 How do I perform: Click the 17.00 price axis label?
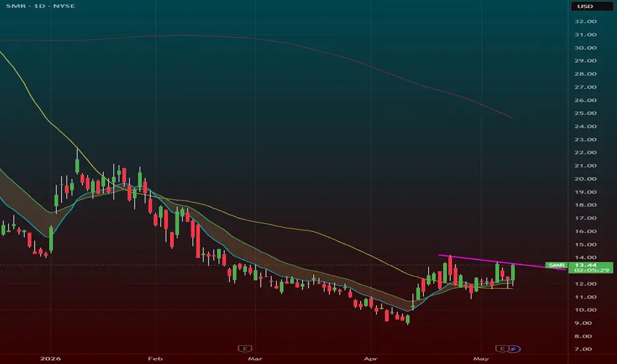(585, 218)
